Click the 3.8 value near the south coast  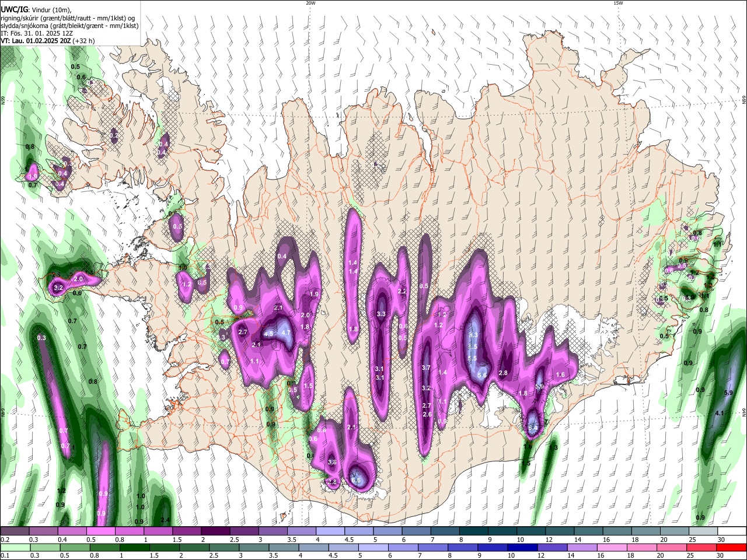332,462
